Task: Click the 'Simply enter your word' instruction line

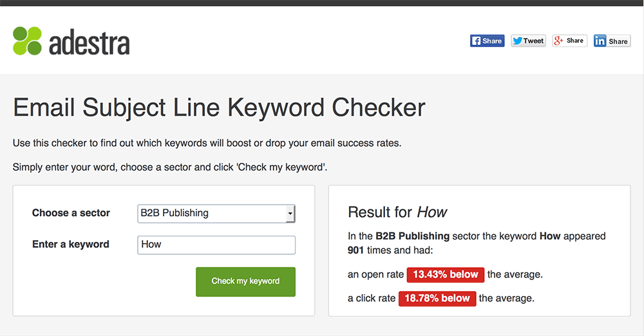Action: point(170,167)
